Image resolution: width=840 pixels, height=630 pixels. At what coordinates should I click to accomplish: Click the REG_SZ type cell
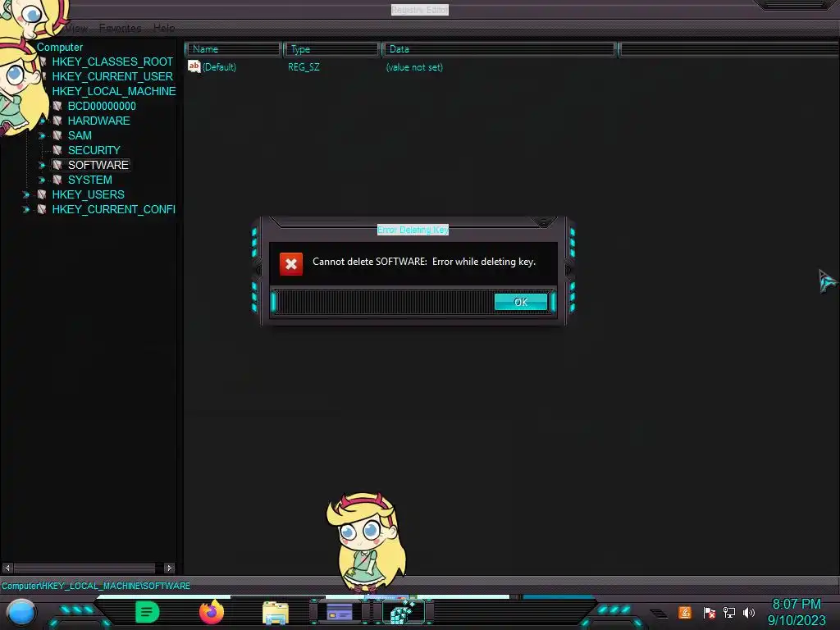tap(304, 67)
